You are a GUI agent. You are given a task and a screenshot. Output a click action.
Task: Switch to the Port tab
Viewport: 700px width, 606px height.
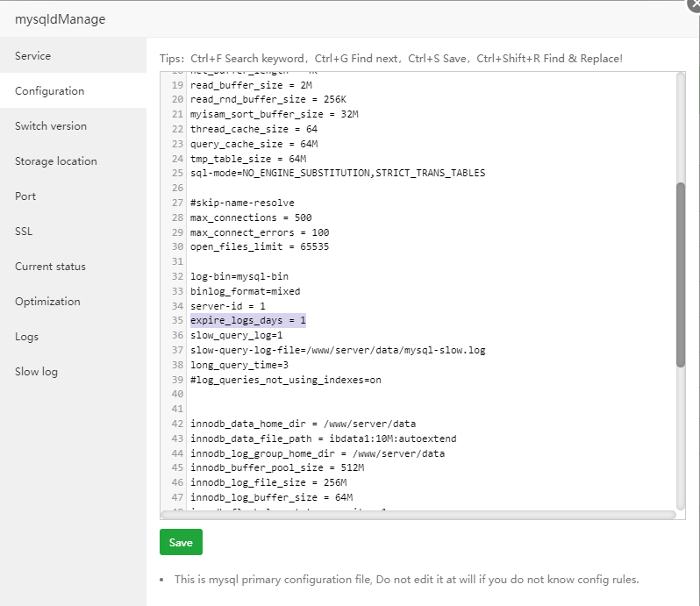point(25,196)
